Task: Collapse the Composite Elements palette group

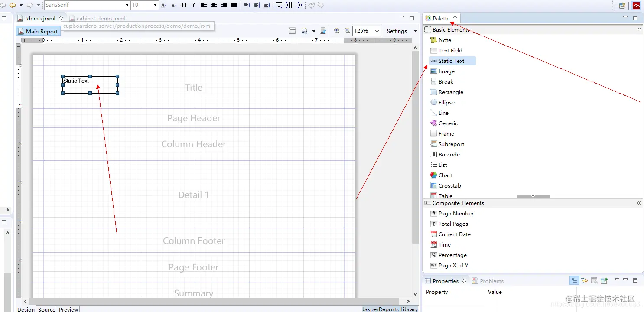Action: pyautogui.click(x=639, y=203)
